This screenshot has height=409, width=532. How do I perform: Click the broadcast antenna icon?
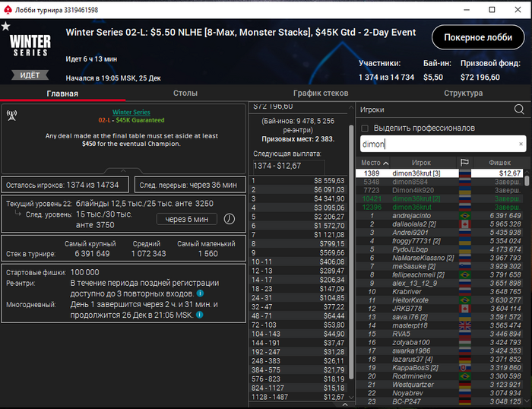(x=12, y=116)
